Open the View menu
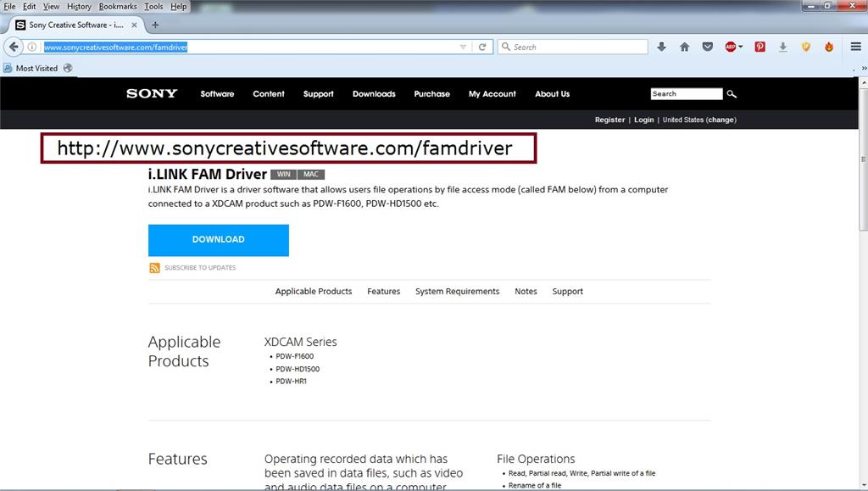Image resolution: width=868 pixels, height=491 pixels. (52, 7)
